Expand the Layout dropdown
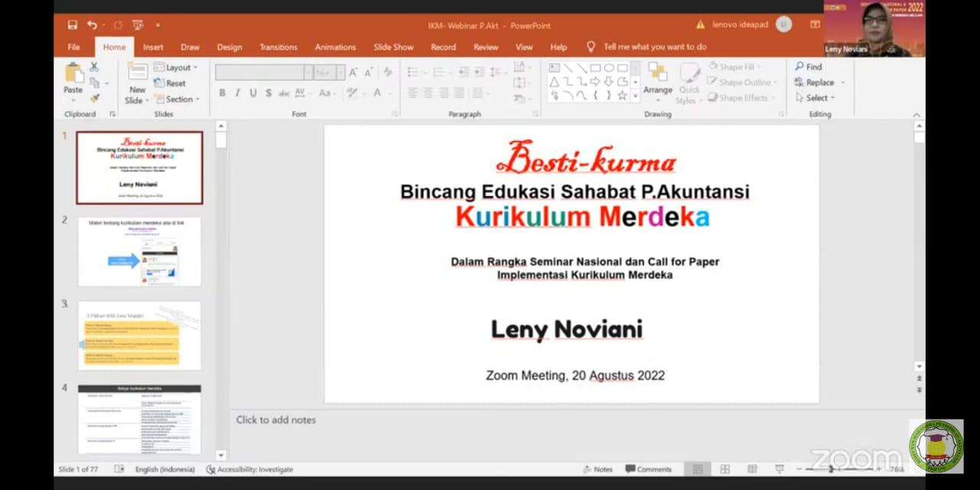Viewport: 980px width, 490px height. [177, 67]
